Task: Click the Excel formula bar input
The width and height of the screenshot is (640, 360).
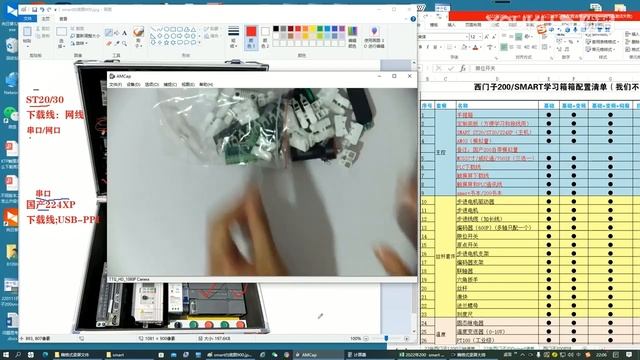Action: [555, 68]
